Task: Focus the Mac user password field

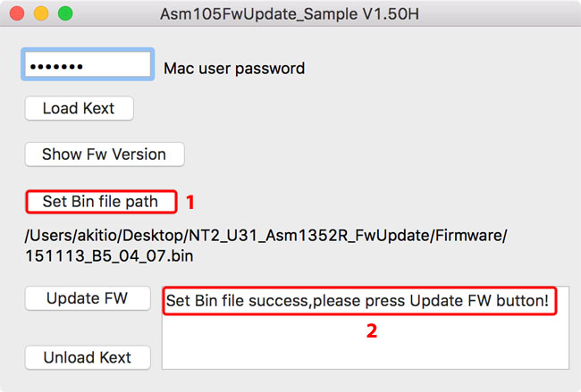Action: pos(87,67)
